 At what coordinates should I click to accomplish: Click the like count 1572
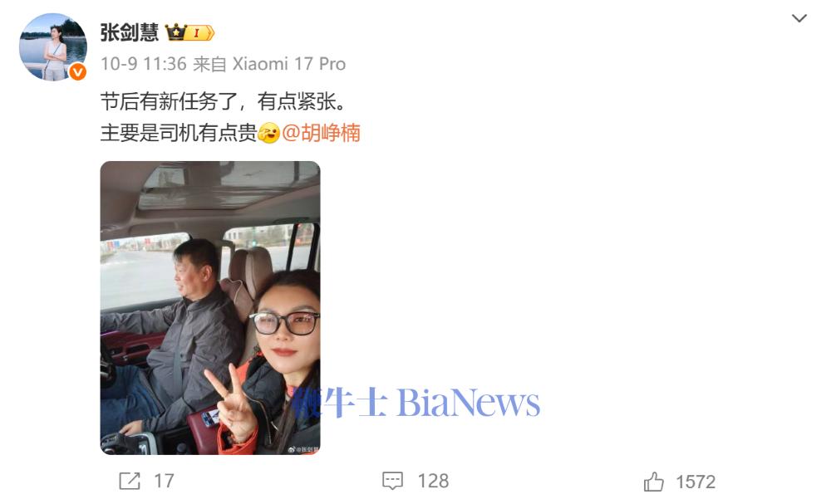point(696,482)
